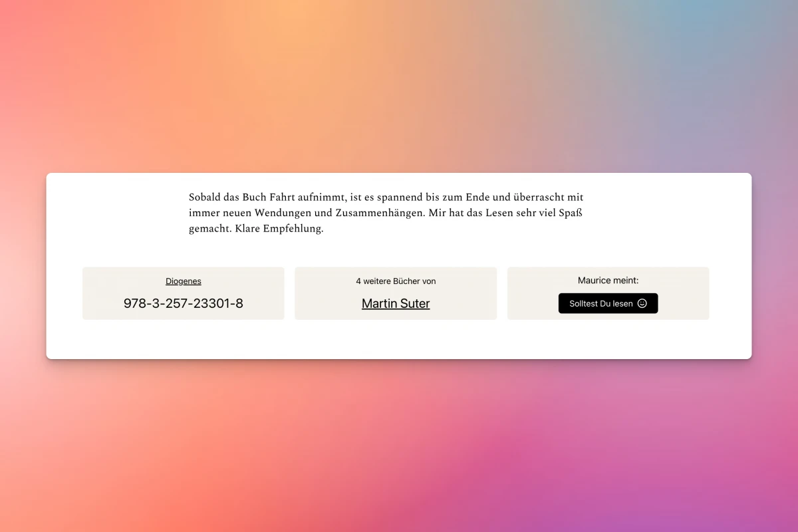
Task: Click the word "gemacht" in the review
Action: pos(209,229)
